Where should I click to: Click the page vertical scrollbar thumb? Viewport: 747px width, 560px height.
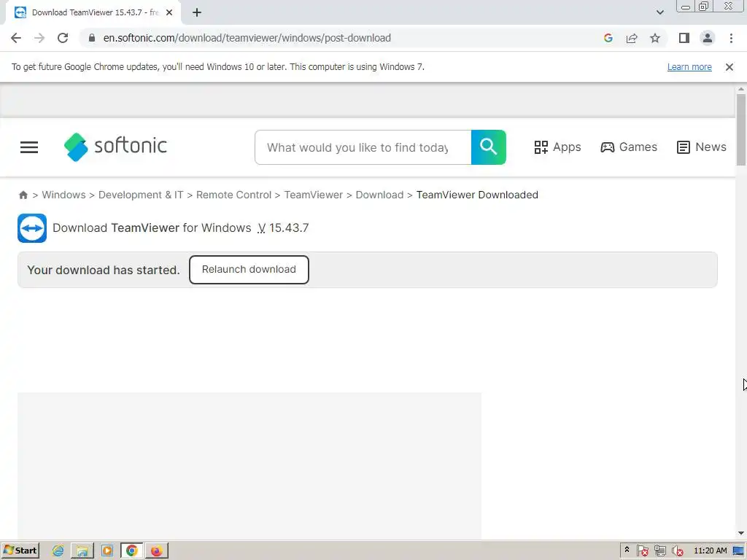[741, 130]
